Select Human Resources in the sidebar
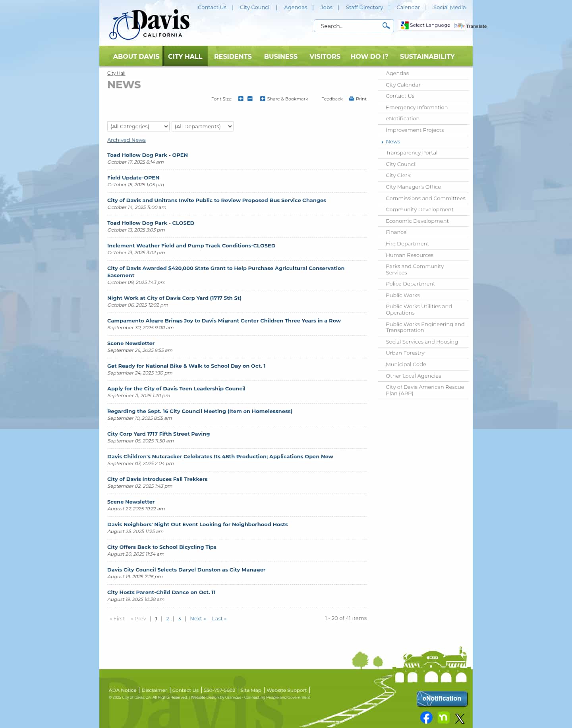Screen dimensions: 572x728 coord(410,255)
